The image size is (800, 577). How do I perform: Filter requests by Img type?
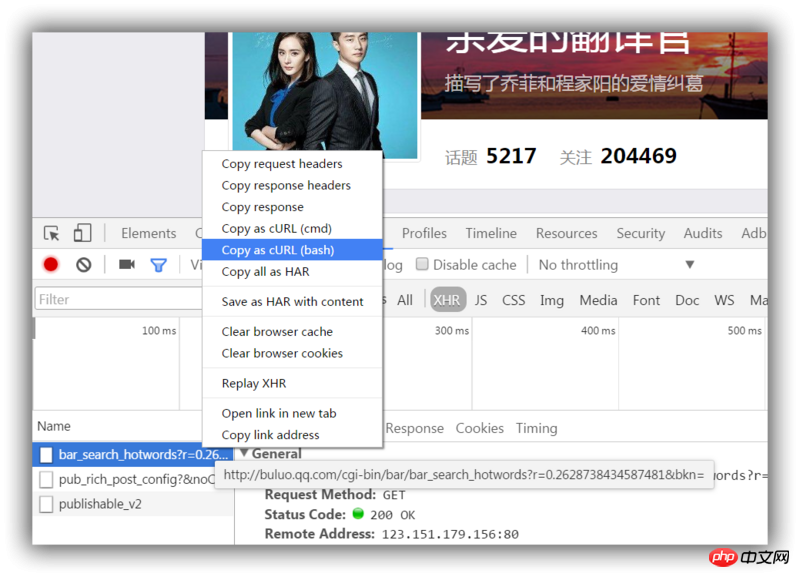coord(552,300)
